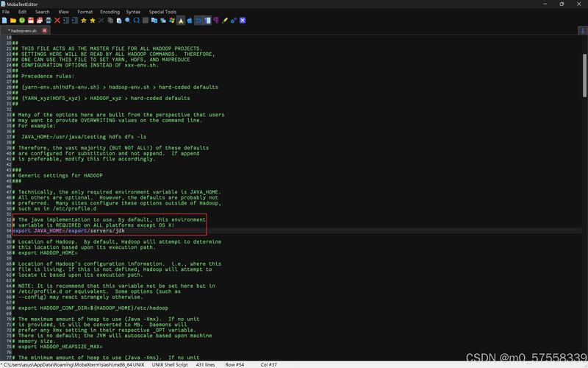This screenshot has height=368, width=588.
Task: Close the hadoop-env.sh tab with its red X
Action: click(x=45, y=30)
